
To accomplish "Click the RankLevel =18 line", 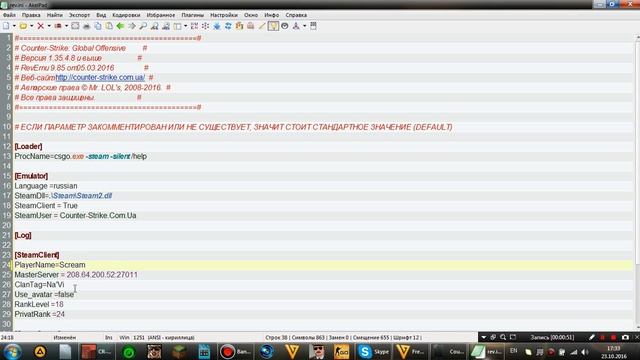I will (x=39, y=304).
